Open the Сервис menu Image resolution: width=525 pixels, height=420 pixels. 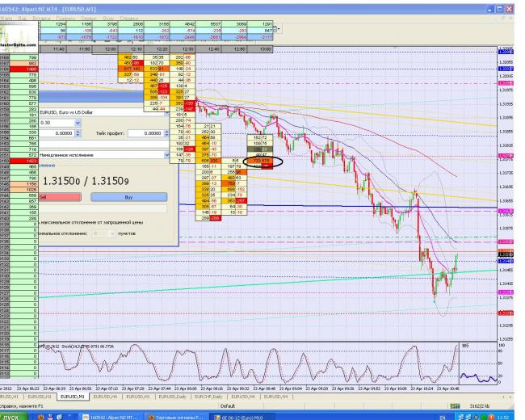[89, 18]
